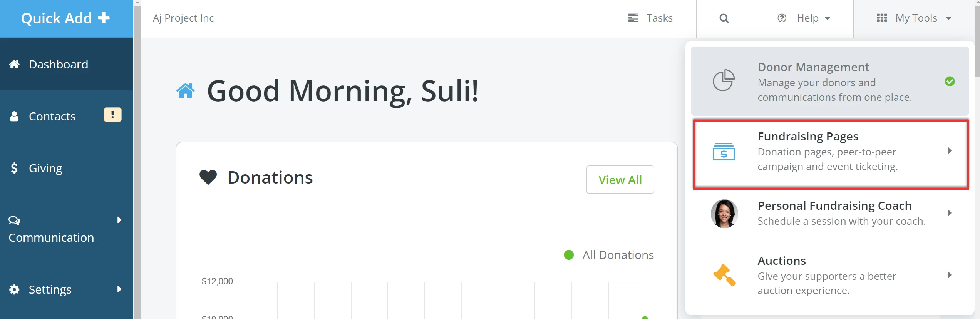Select the Fundraising Pages dollar-card icon
This screenshot has height=319, width=980.
pyautogui.click(x=723, y=152)
